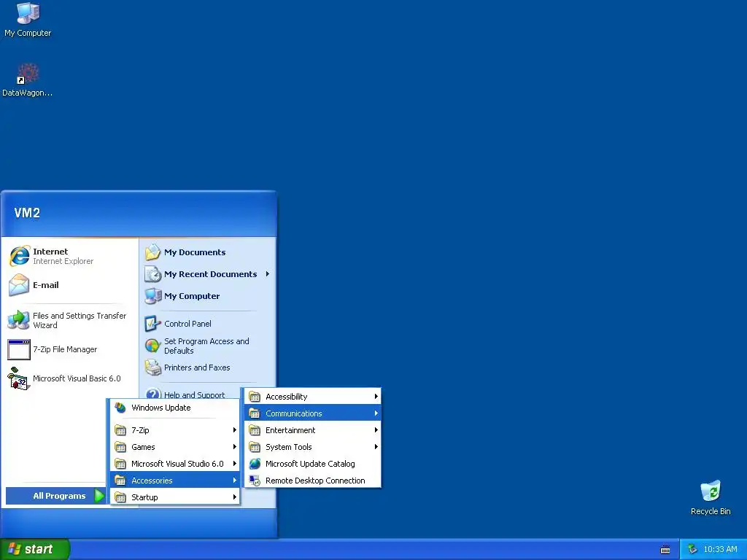Launch 7-Zip File Manager icon
747x560 pixels.
click(x=19, y=349)
